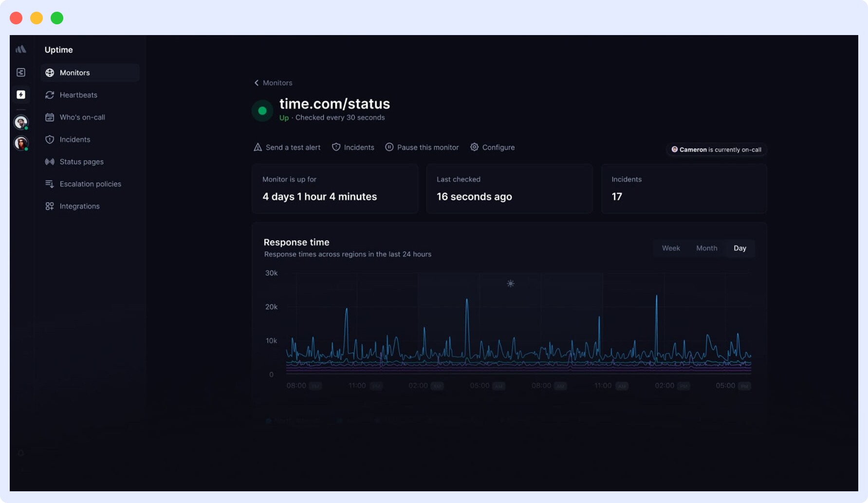Click the 16 seconds ago value
Screen dimensions: 868x503
coord(474,197)
